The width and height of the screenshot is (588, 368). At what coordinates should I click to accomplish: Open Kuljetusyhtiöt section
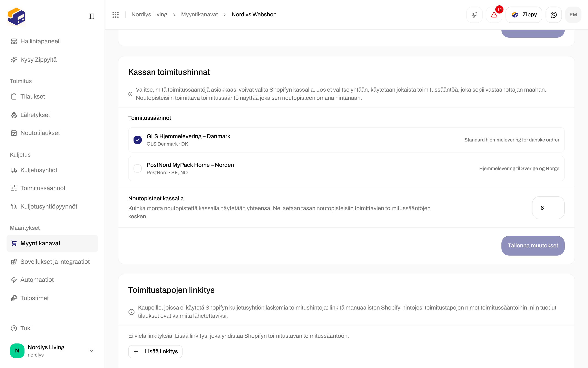click(x=52, y=170)
